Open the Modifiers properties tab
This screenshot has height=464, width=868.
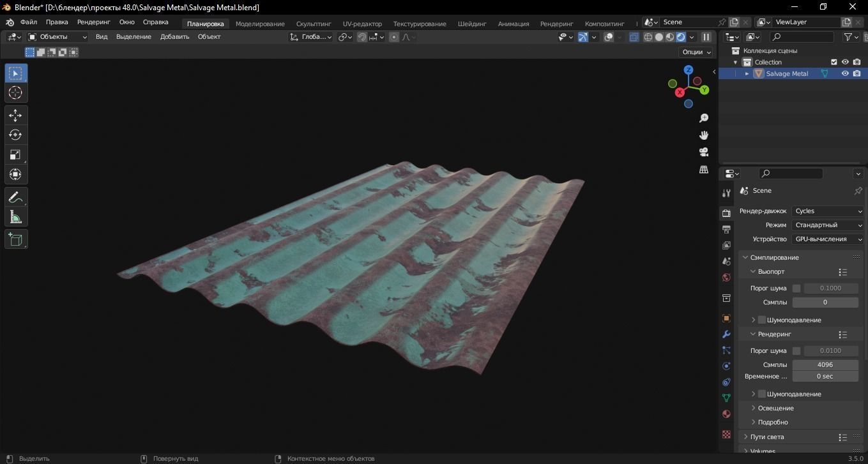pyautogui.click(x=726, y=334)
